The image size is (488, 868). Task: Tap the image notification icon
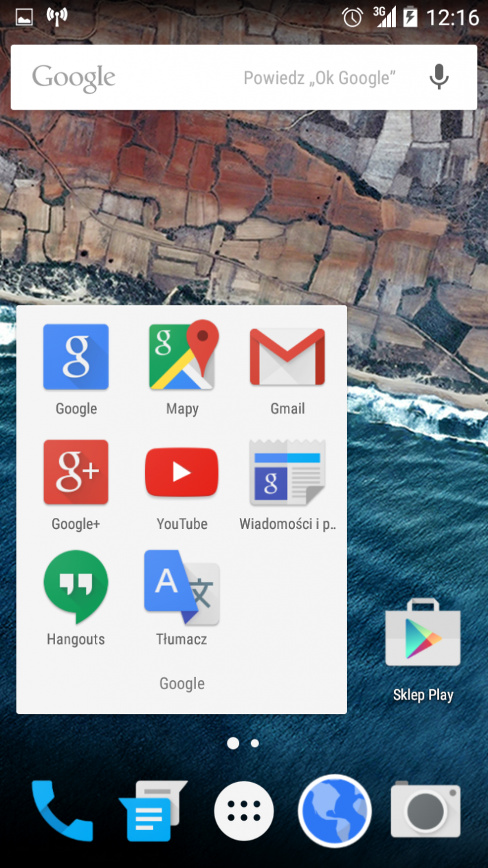[x=23, y=17]
